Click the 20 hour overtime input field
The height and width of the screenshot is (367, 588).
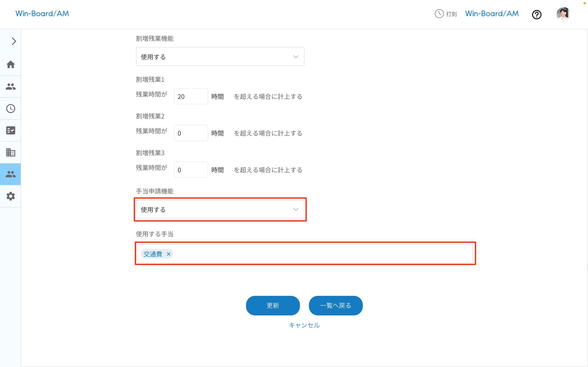tap(191, 96)
